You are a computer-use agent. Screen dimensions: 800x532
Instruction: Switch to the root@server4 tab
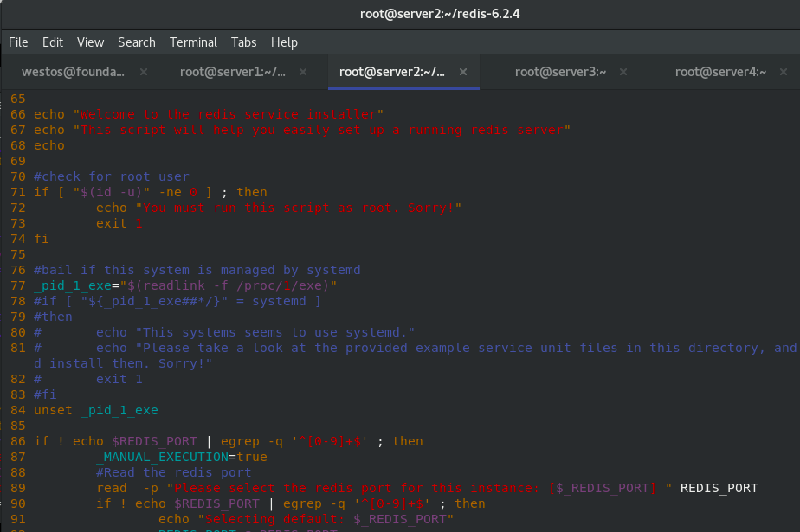tap(721, 72)
